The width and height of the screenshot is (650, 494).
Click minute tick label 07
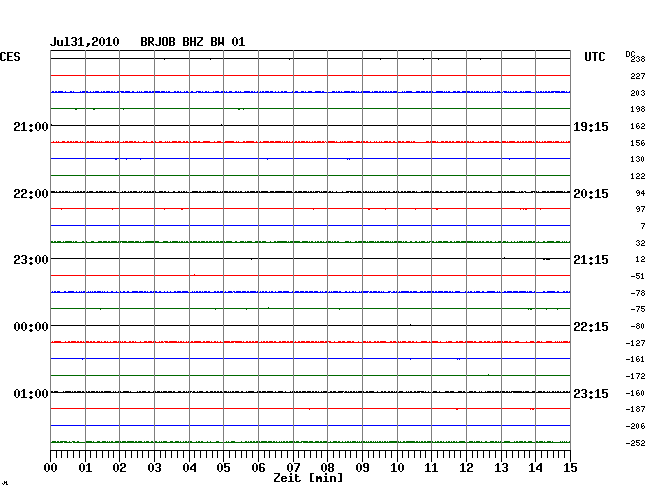tap(293, 467)
